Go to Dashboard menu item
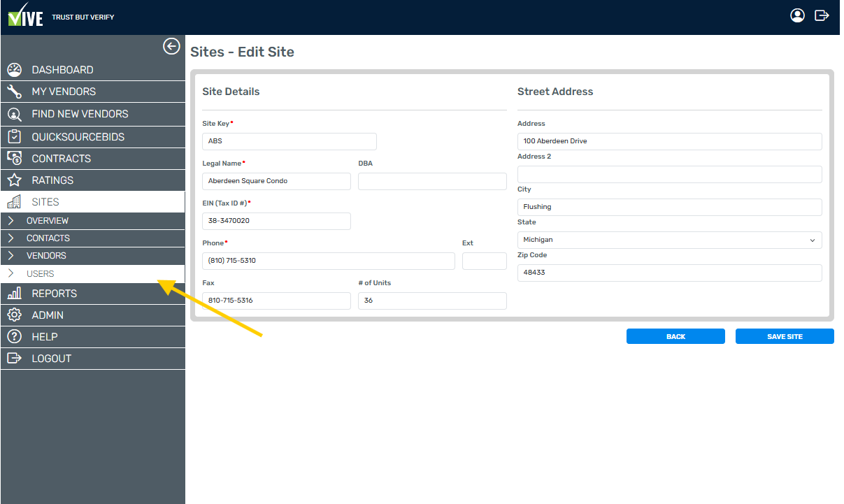This screenshot has width=844, height=504. click(x=92, y=70)
